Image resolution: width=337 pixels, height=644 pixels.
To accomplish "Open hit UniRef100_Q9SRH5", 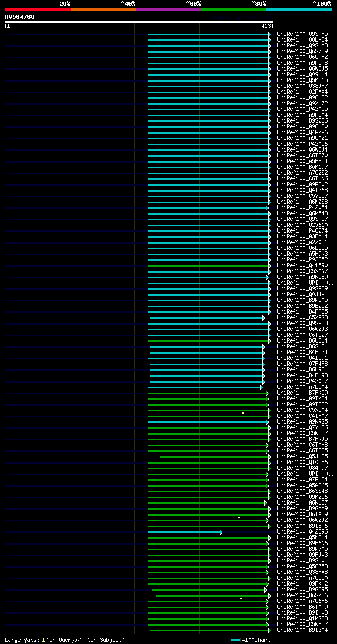I will coord(302,34).
